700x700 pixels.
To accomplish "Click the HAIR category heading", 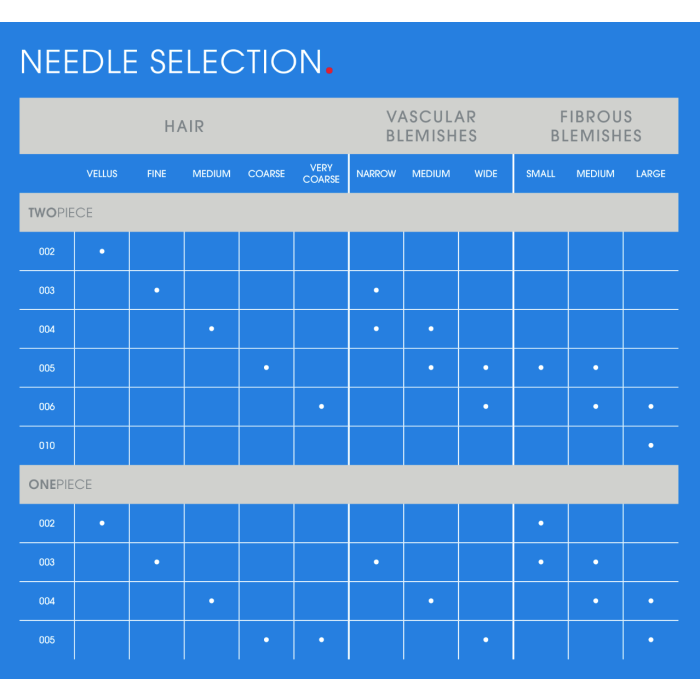I will pos(184,126).
